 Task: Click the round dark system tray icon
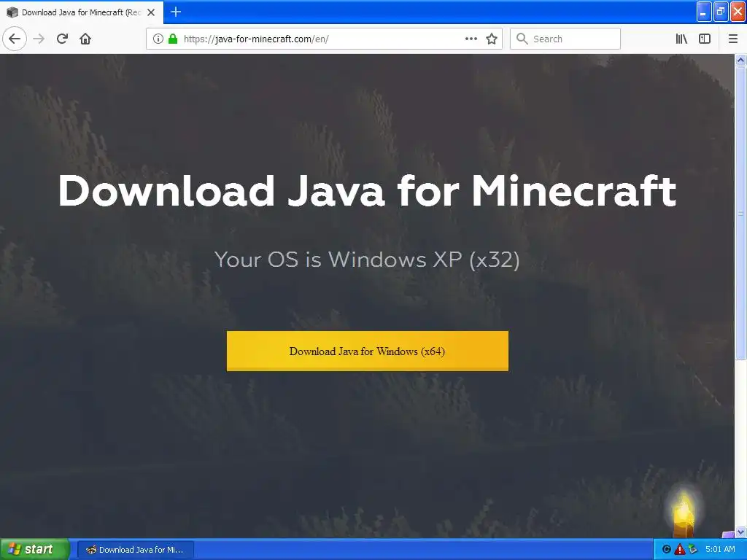[667, 549]
